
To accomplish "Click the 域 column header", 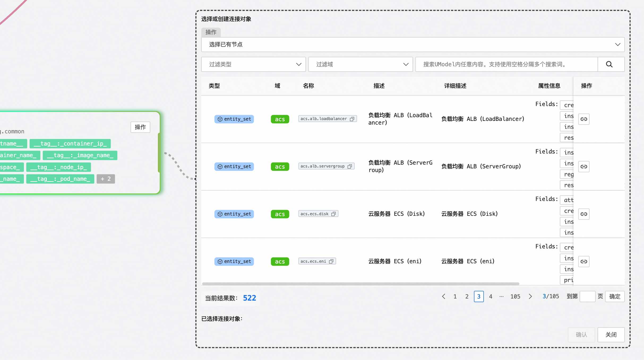I will [x=277, y=86].
